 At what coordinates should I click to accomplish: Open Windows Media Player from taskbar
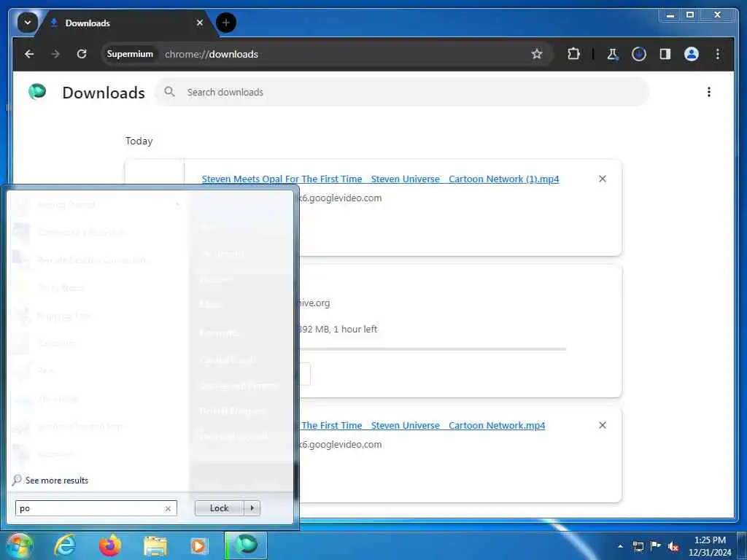198,545
